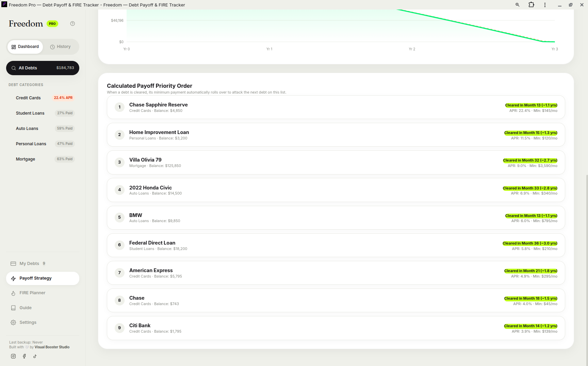Click the My Debts count badge 9

(x=44, y=264)
